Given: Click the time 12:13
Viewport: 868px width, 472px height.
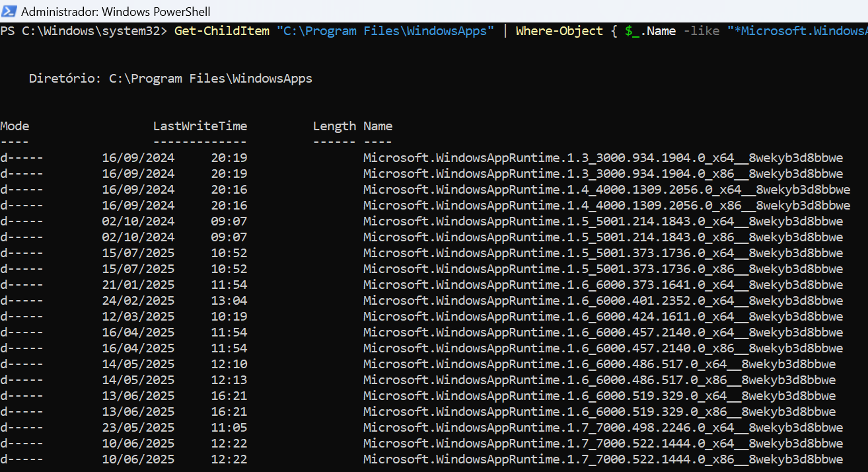Looking at the screenshot, I should click(229, 380).
